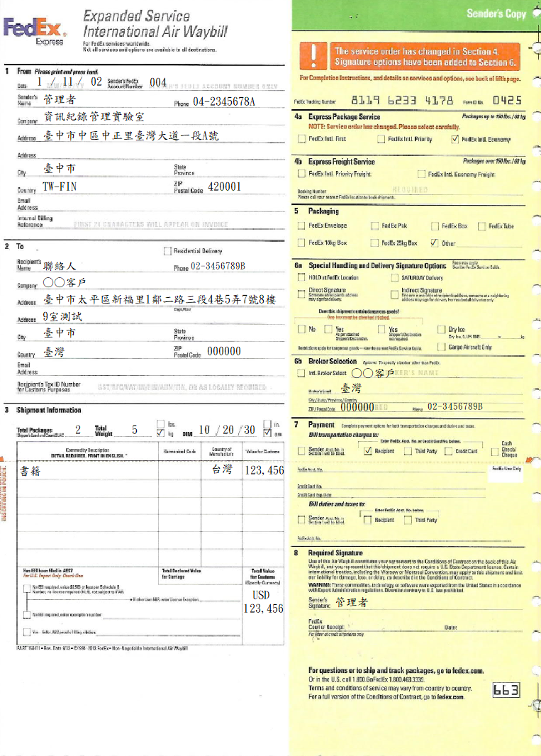Click Recipient's Name field 聯絡人
This screenshot has height=756, width=541.
(60, 266)
